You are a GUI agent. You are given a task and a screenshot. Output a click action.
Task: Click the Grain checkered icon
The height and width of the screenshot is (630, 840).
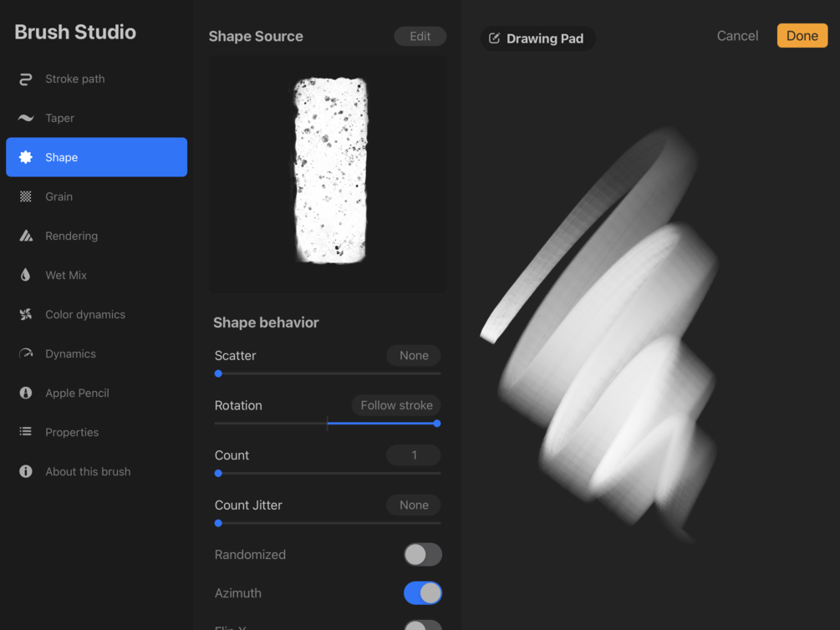(25, 196)
